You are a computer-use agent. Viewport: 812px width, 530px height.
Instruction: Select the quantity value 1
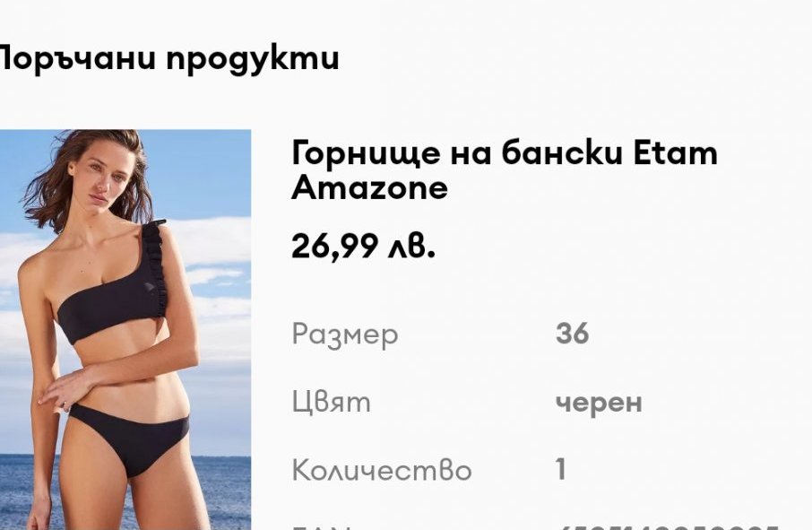(561, 469)
